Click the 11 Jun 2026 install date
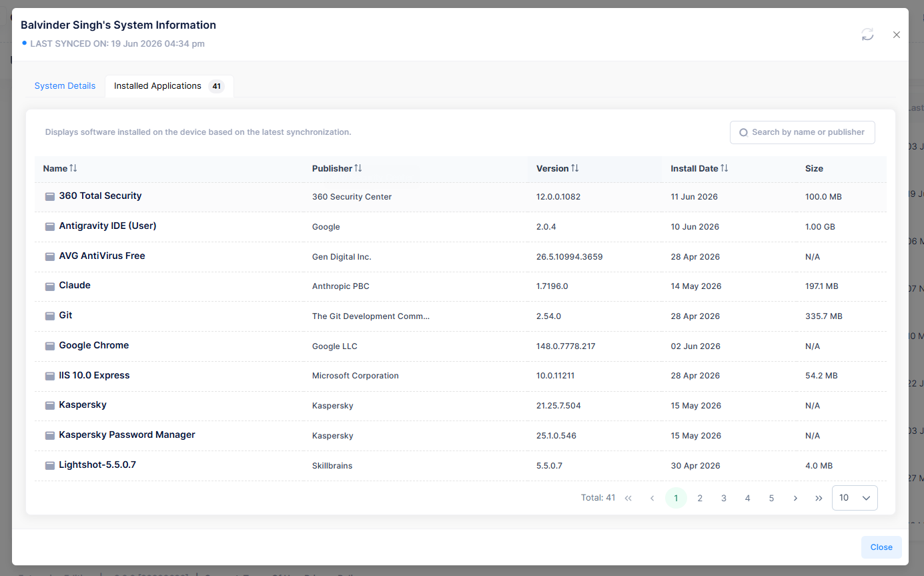The width and height of the screenshot is (924, 576). [x=695, y=197]
